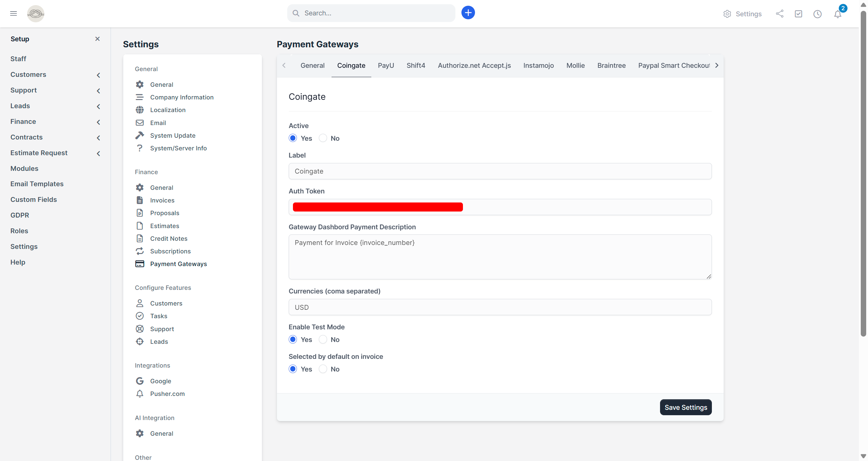Viewport: 868px width, 461px height.
Task: Disable Test Mode by selecting No
Action: [322, 339]
